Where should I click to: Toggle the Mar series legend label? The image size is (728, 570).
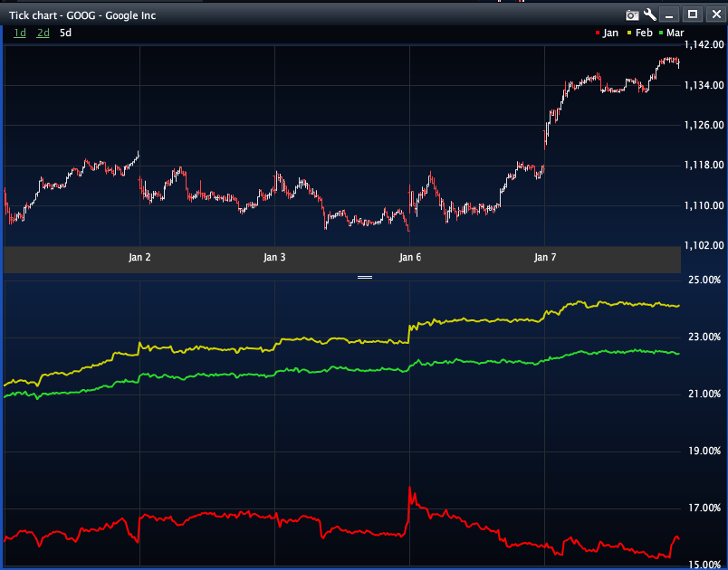click(x=675, y=33)
